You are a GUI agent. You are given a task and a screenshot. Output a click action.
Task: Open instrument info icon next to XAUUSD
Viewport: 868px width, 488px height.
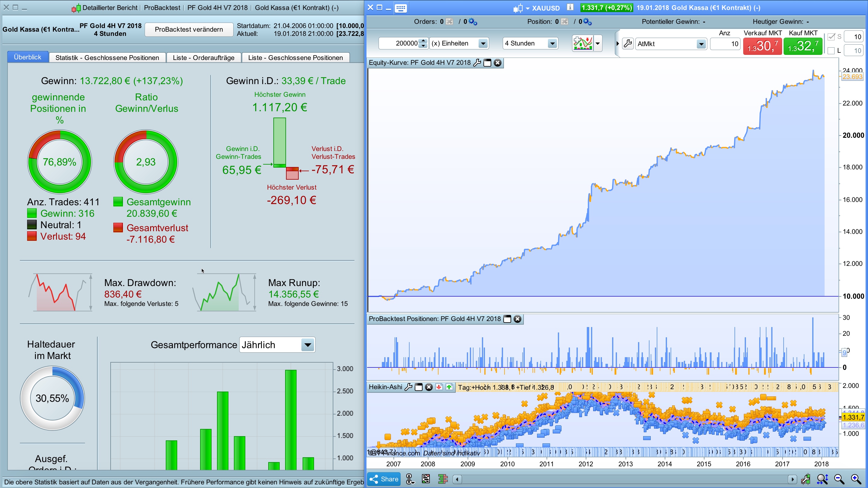(570, 7)
